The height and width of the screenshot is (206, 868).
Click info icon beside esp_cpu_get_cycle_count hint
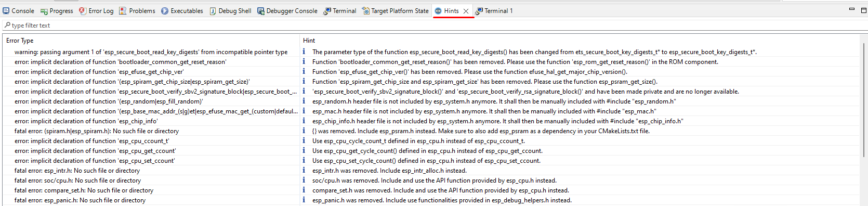click(x=304, y=150)
